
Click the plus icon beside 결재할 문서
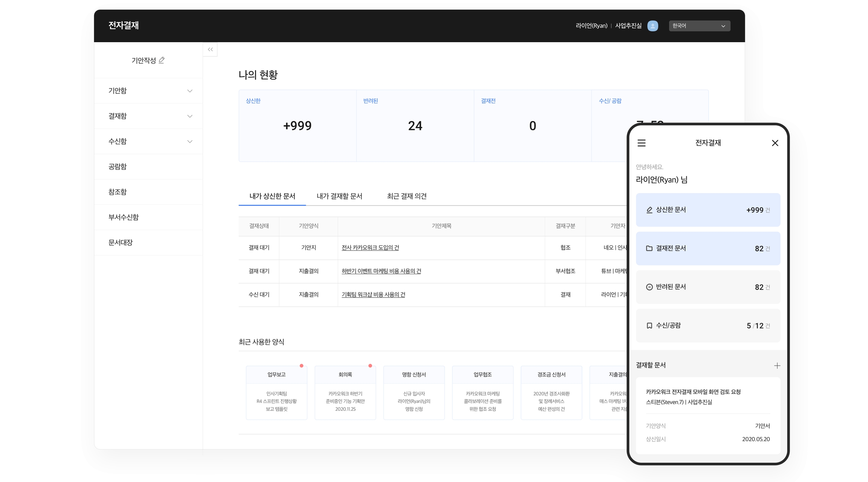(x=777, y=366)
